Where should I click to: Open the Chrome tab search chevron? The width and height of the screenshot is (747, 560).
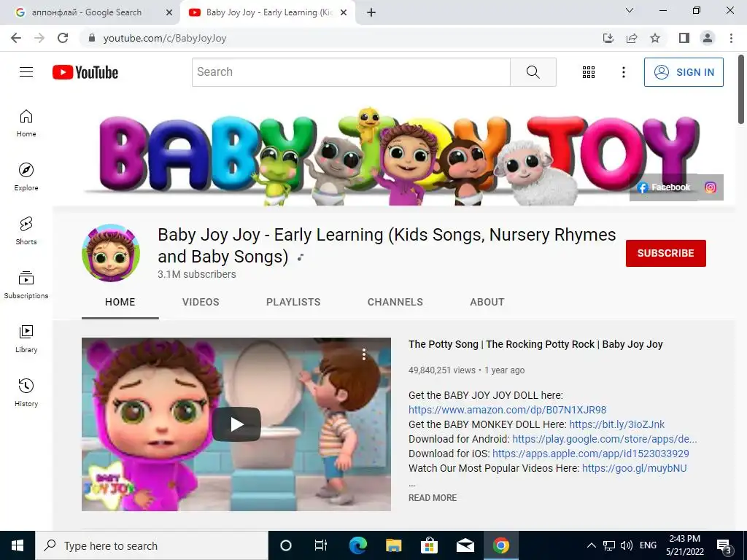(x=630, y=10)
